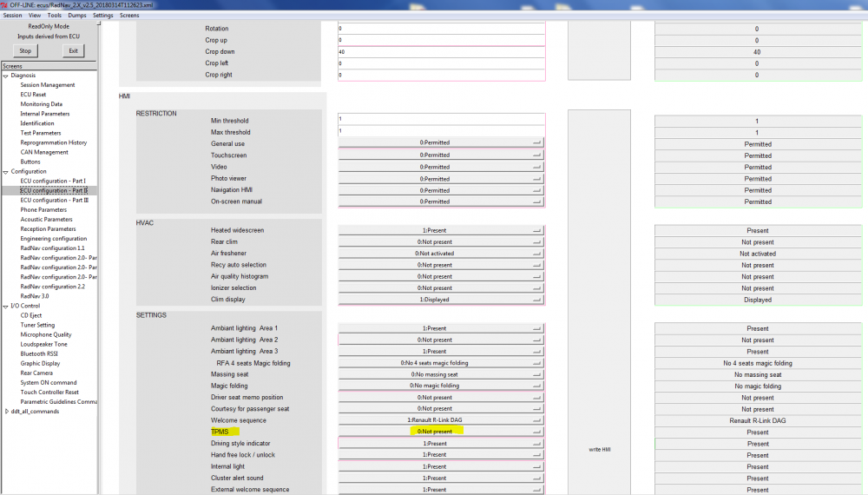868x495 pixels.
Task: Open the Settings menu
Action: pos(103,16)
